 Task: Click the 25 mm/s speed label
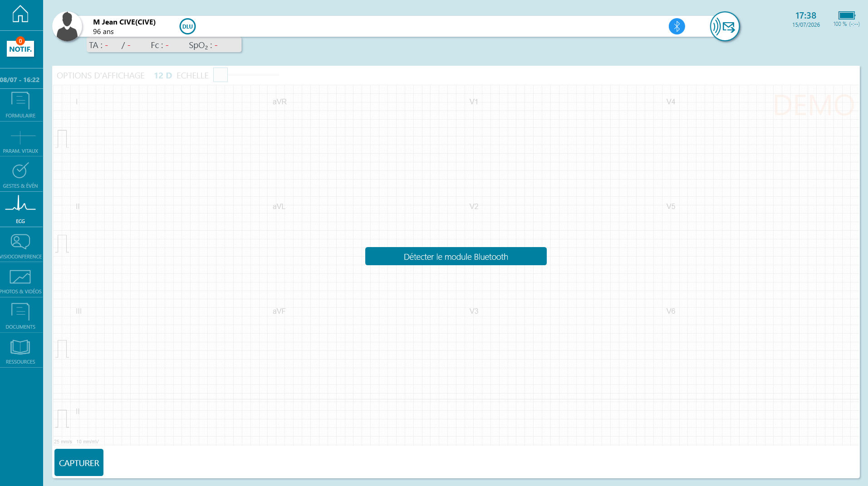pos(63,442)
